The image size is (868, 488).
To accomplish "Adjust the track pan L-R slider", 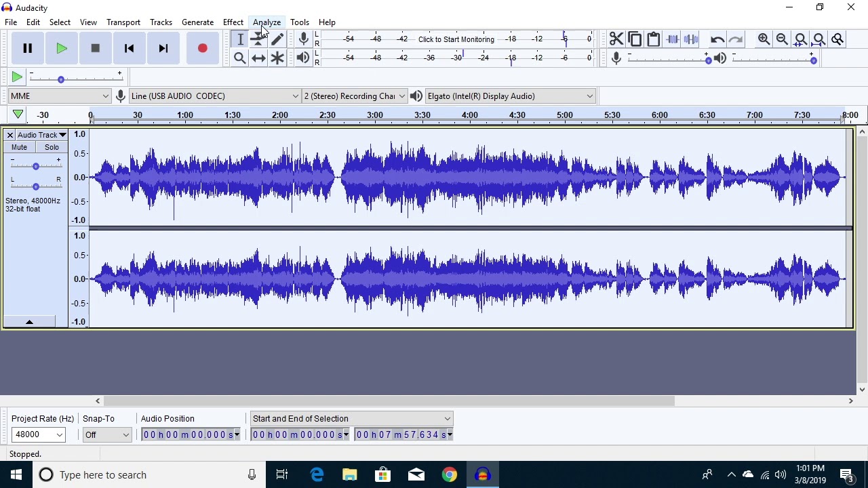I will click(36, 186).
